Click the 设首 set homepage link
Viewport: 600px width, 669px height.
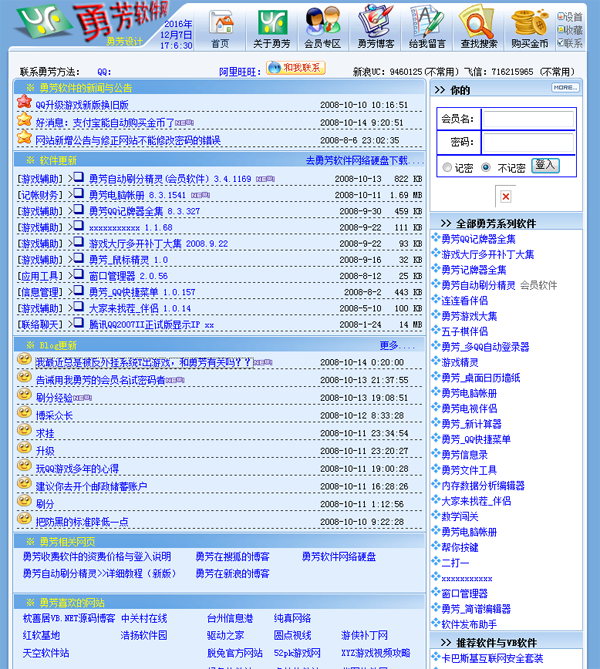pos(570,17)
